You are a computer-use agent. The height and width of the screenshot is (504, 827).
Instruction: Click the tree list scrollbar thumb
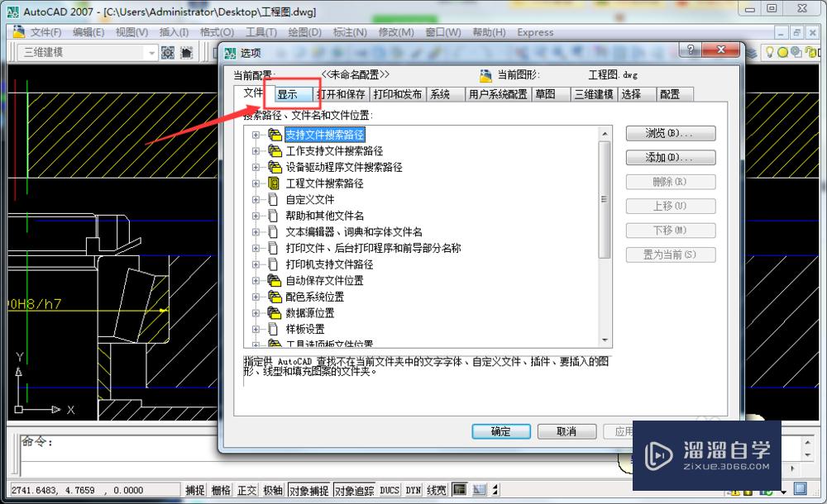coord(605,199)
